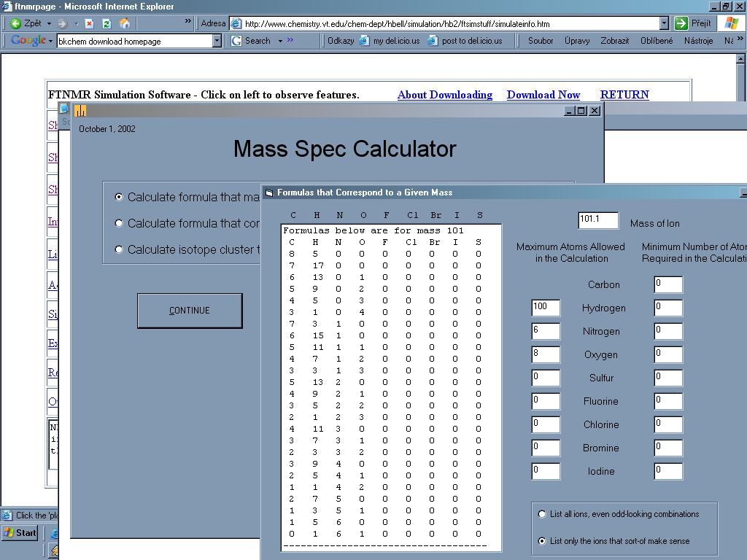Open the Forward history dropdown arrow
Image resolution: width=747 pixels, height=560 pixels.
coord(76,23)
